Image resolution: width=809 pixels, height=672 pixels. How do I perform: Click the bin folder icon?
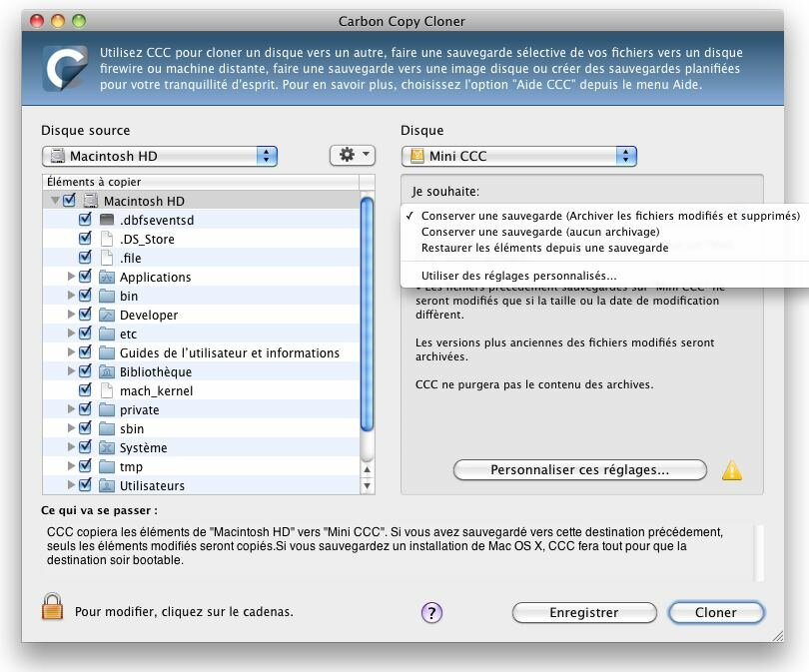click(106, 296)
